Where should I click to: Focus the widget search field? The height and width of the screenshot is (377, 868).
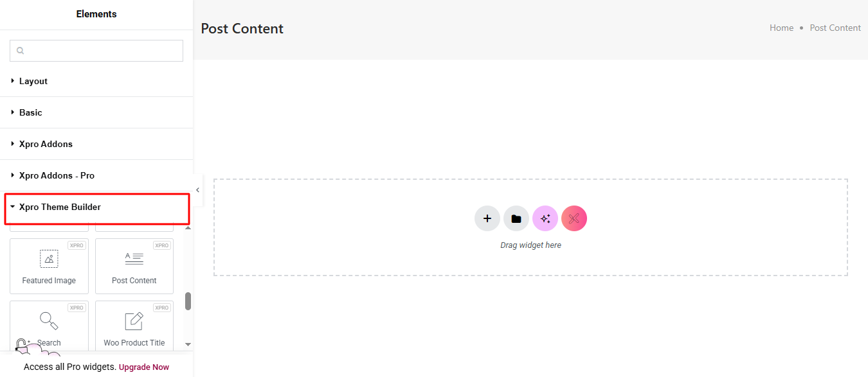[x=96, y=51]
